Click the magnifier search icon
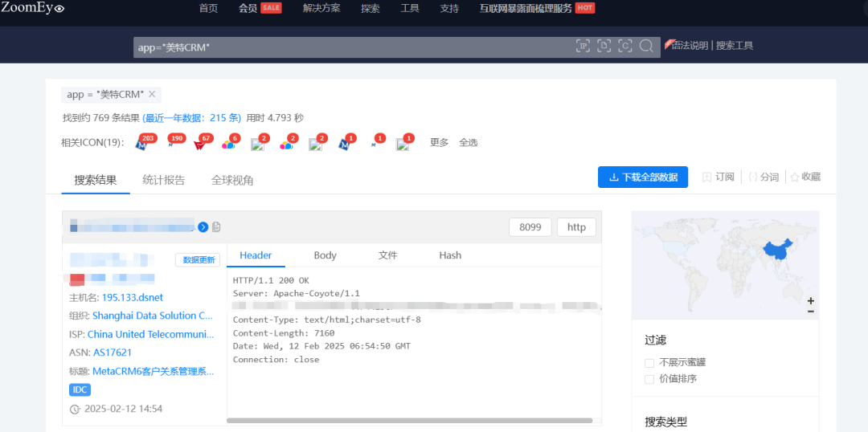 coord(646,46)
